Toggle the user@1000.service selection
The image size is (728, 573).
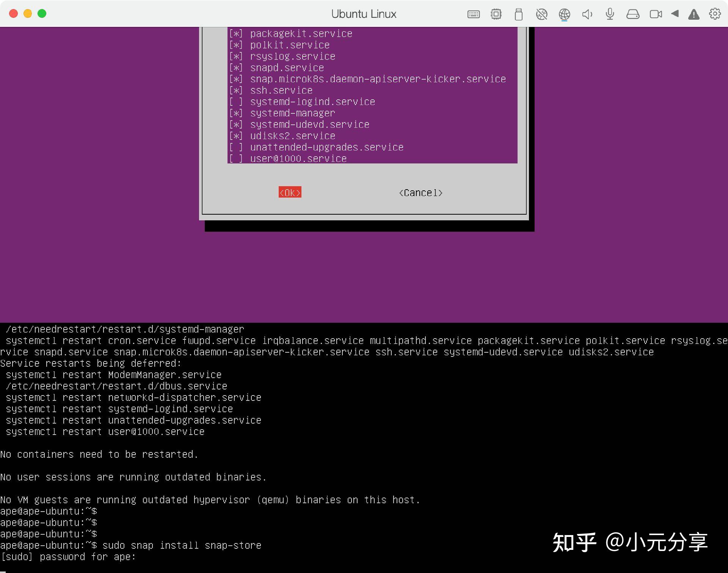pyautogui.click(x=236, y=158)
